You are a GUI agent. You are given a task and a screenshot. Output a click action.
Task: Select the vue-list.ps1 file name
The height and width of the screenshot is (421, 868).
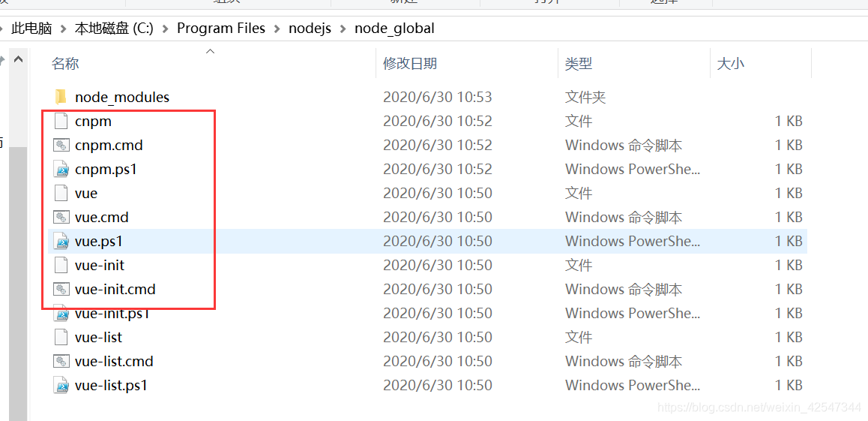111,386
